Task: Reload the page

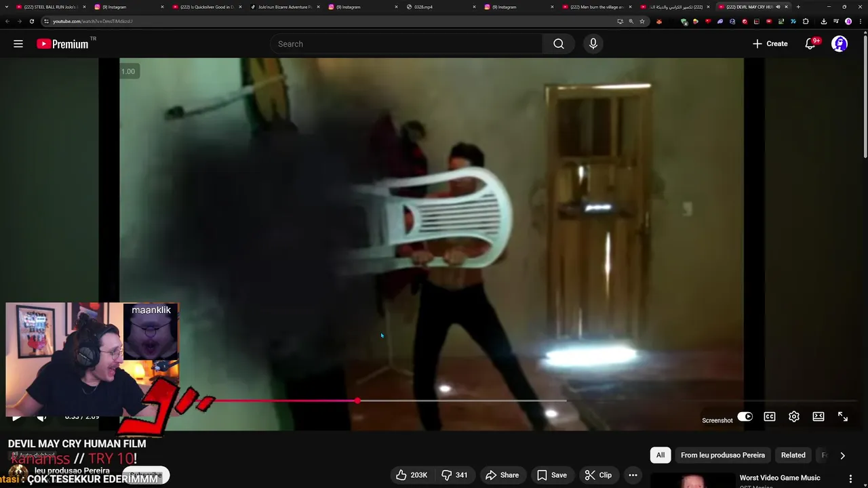Action: point(32,21)
